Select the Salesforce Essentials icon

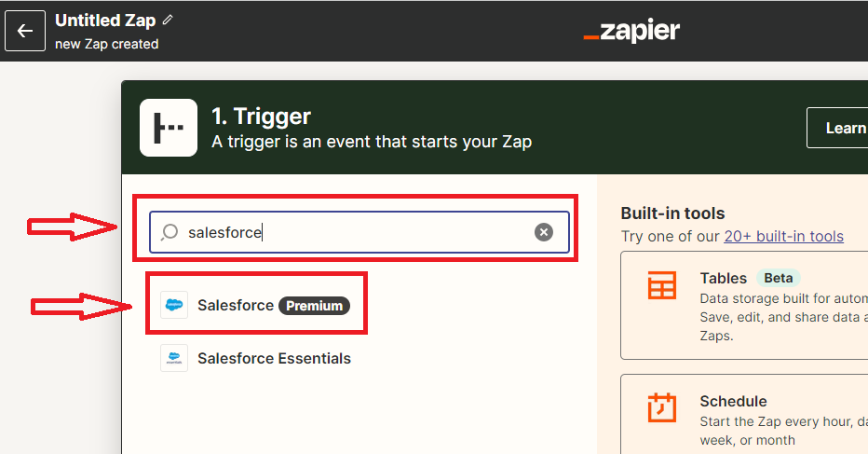(x=174, y=358)
